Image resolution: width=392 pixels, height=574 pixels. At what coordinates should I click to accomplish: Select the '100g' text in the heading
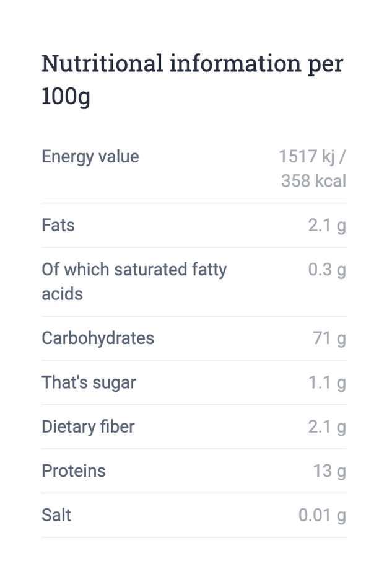click(66, 97)
